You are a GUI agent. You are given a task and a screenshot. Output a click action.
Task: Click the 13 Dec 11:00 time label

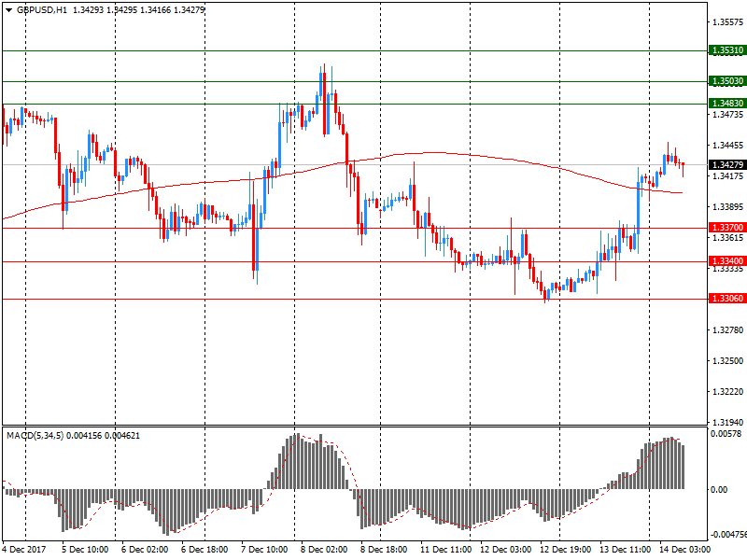(x=625, y=549)
